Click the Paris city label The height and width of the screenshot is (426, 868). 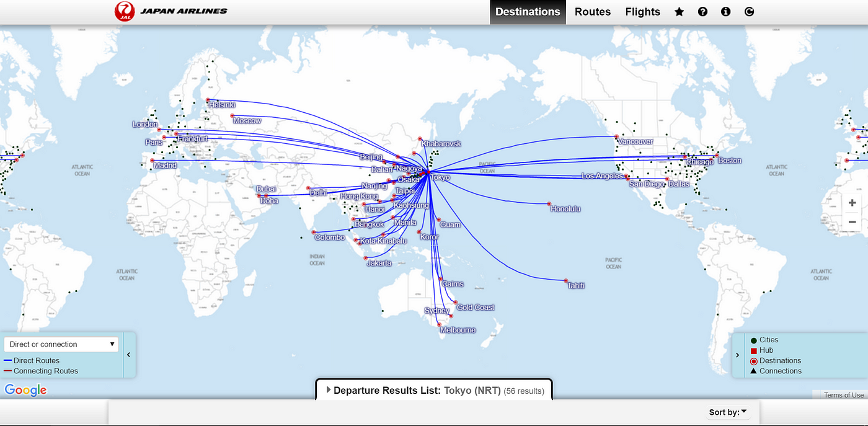tap(154, 143)
